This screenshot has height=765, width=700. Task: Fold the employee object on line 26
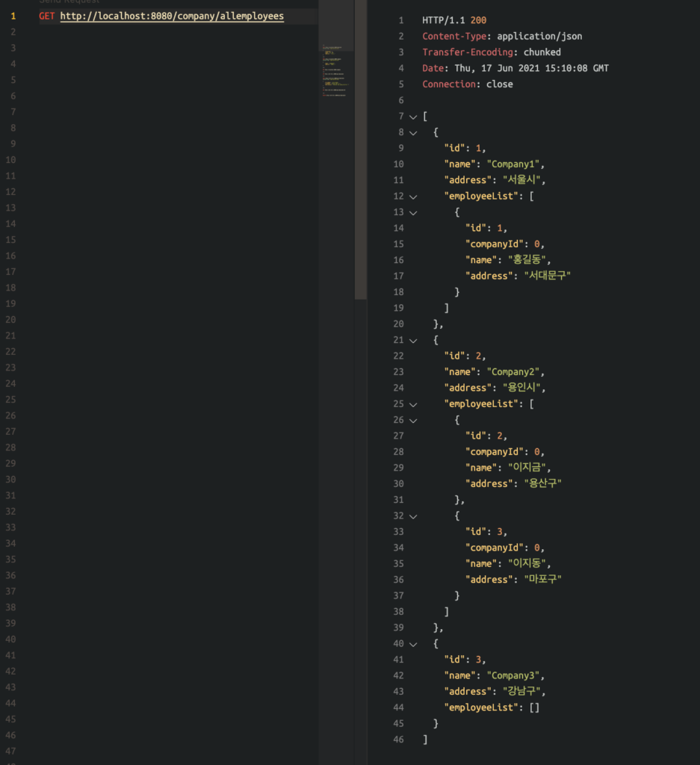412,420
